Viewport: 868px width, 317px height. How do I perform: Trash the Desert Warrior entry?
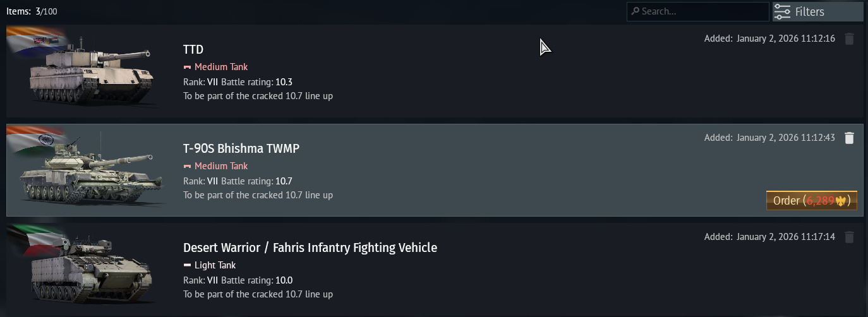[849, 237]
